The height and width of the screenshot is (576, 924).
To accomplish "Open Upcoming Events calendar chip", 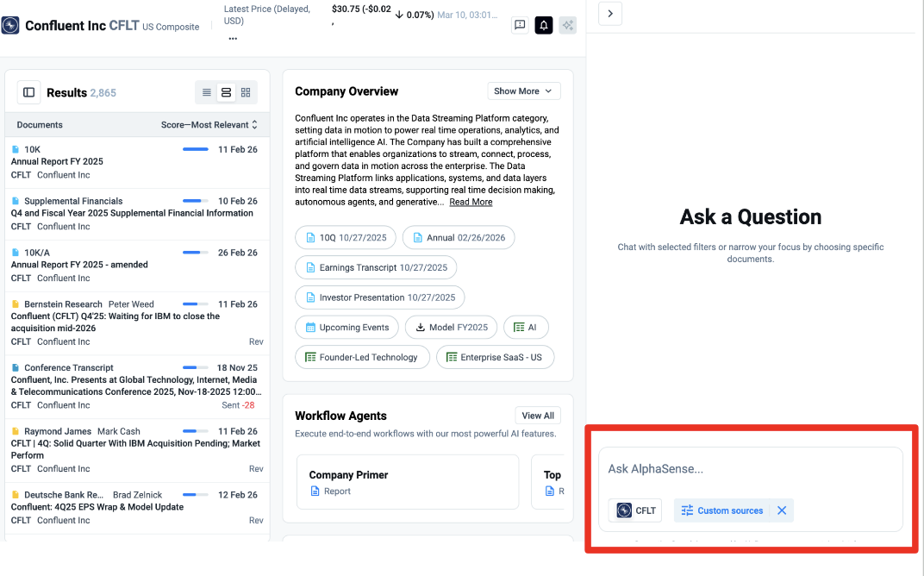I will click(x=346, y=328).
